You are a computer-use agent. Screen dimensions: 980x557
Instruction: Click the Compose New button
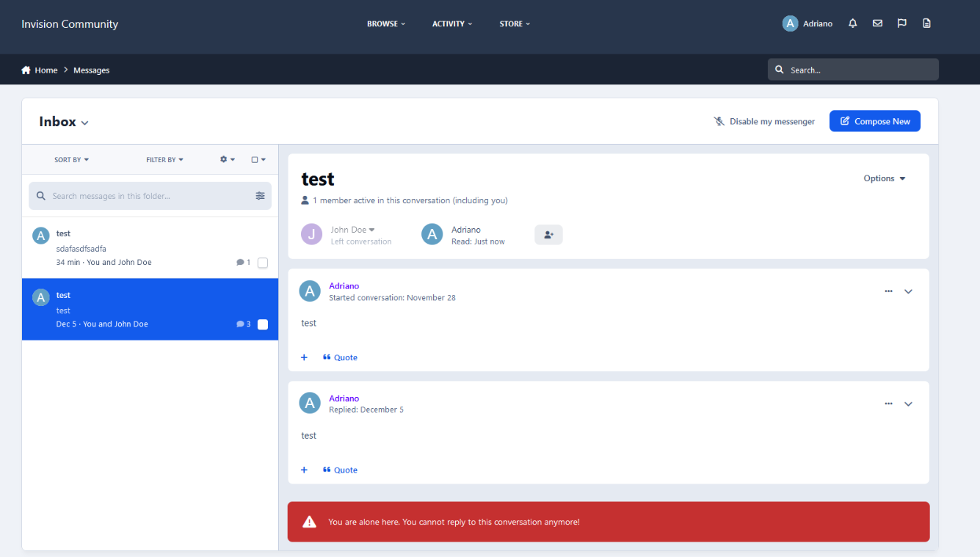click(x=874, y=122)
